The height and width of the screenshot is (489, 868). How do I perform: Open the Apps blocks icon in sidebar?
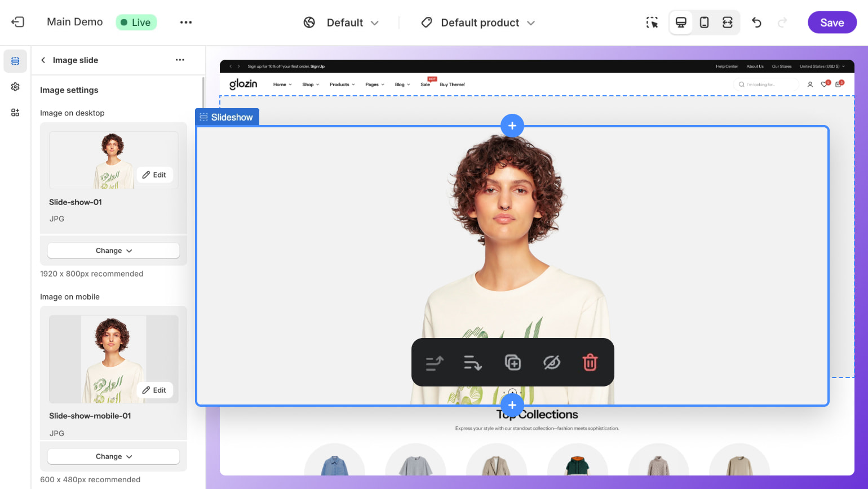(x=15, y=113)
